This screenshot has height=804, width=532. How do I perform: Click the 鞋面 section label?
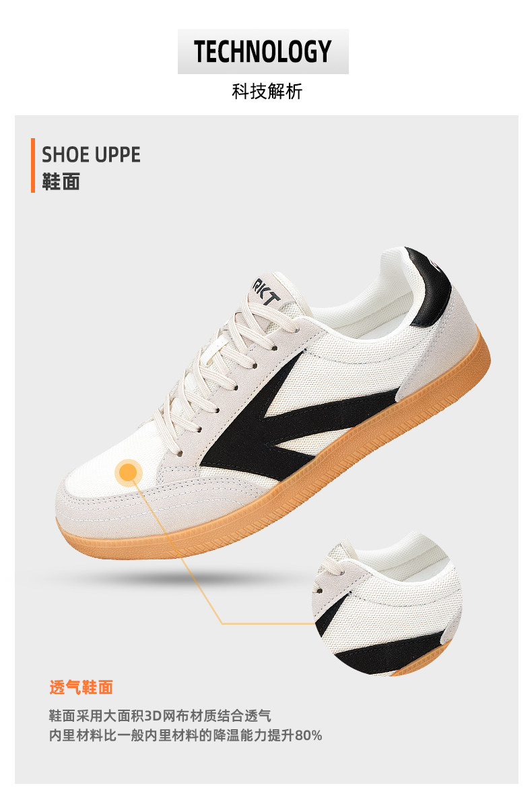point(61,181)
